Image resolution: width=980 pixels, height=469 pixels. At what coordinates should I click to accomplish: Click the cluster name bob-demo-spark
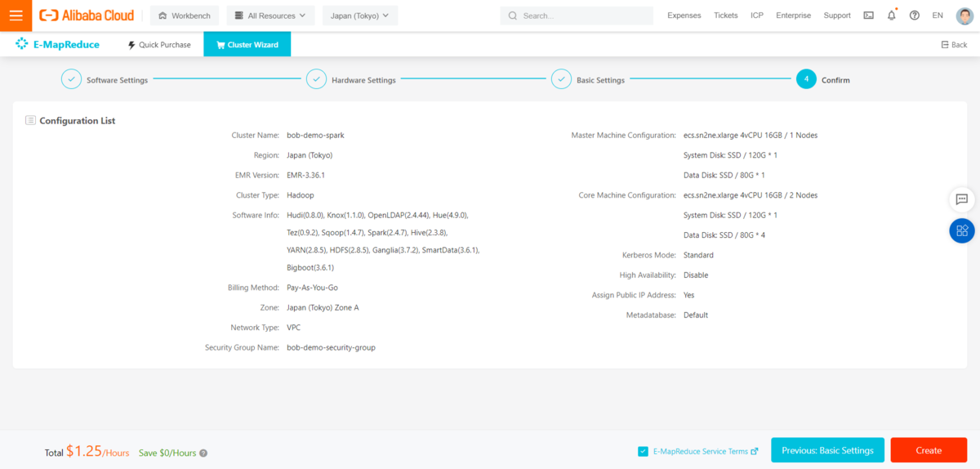[315, 136]
